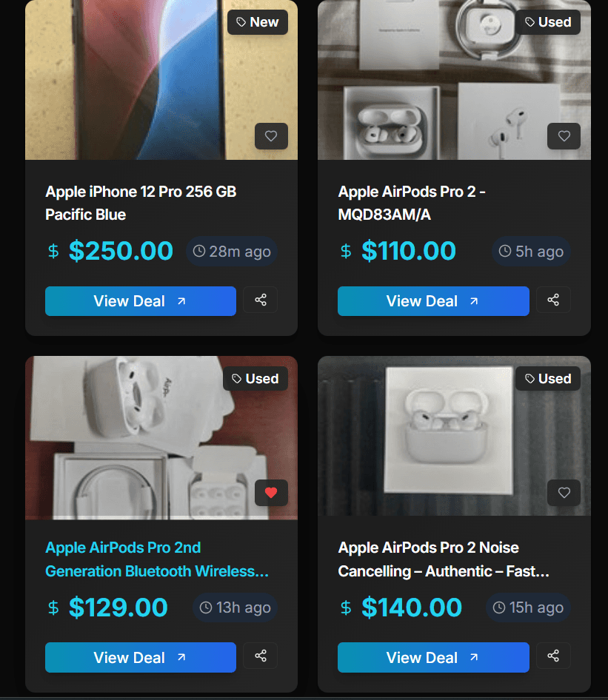Click the New condition tag on iPhone
608x700 pixels.
coord(257,22)
